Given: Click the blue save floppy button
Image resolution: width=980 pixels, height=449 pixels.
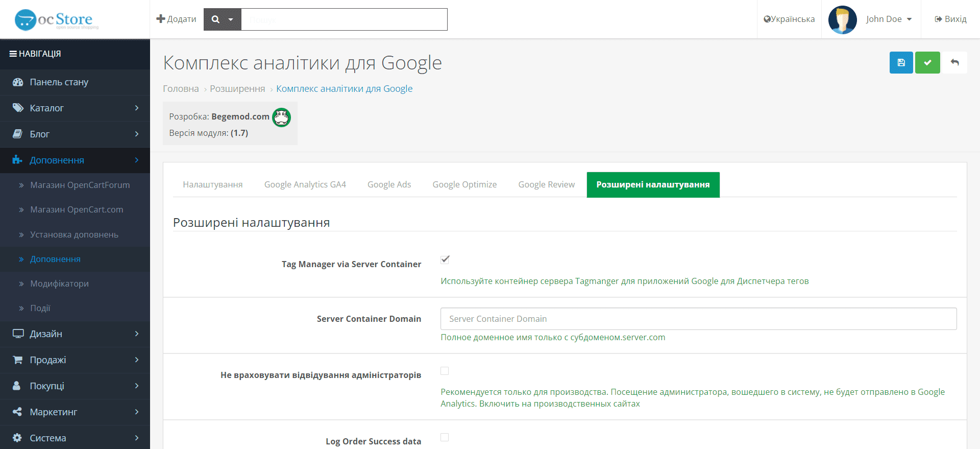Looking at the screenshot, I should point(901,62).
